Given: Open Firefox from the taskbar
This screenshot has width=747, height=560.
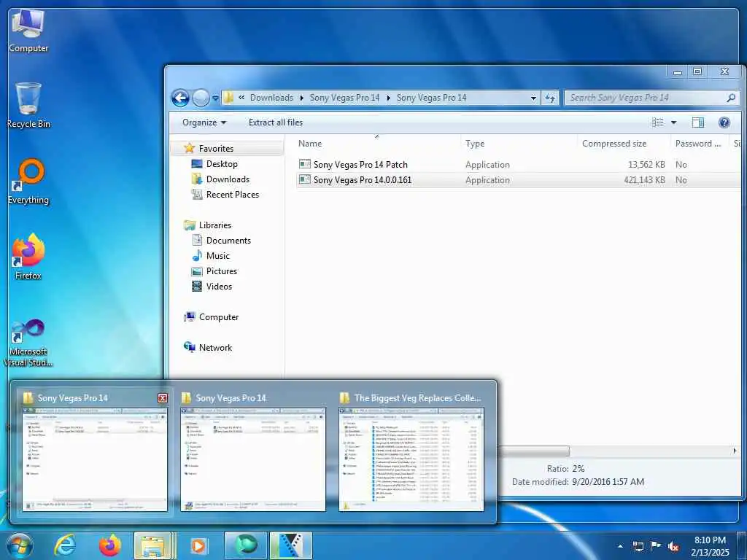Looking at the screenshot, I should 109,545.
